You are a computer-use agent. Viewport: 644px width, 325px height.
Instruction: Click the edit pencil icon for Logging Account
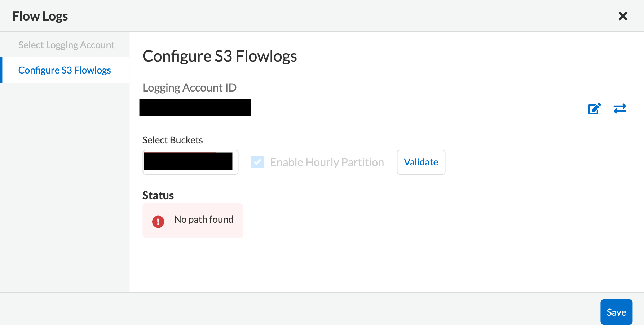pyautogui.click(x=594, y=109)
